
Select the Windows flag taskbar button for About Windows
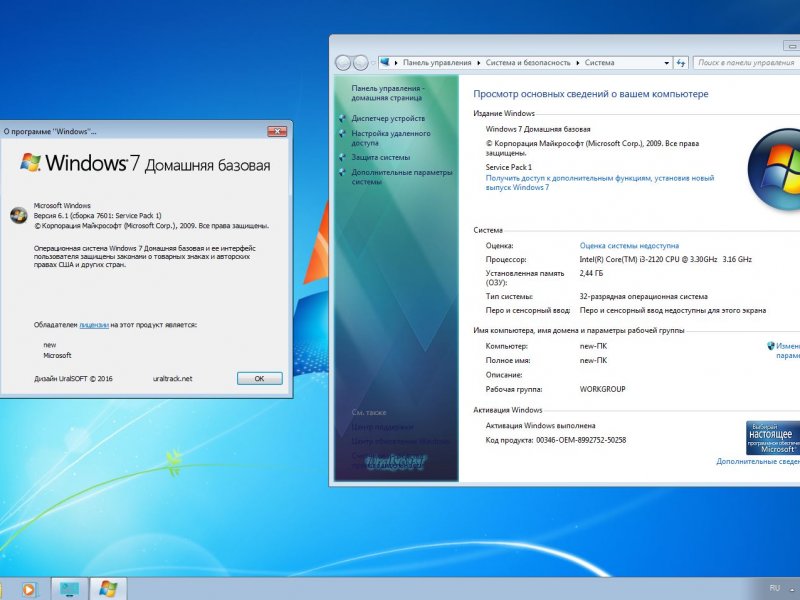click(108, 589)
